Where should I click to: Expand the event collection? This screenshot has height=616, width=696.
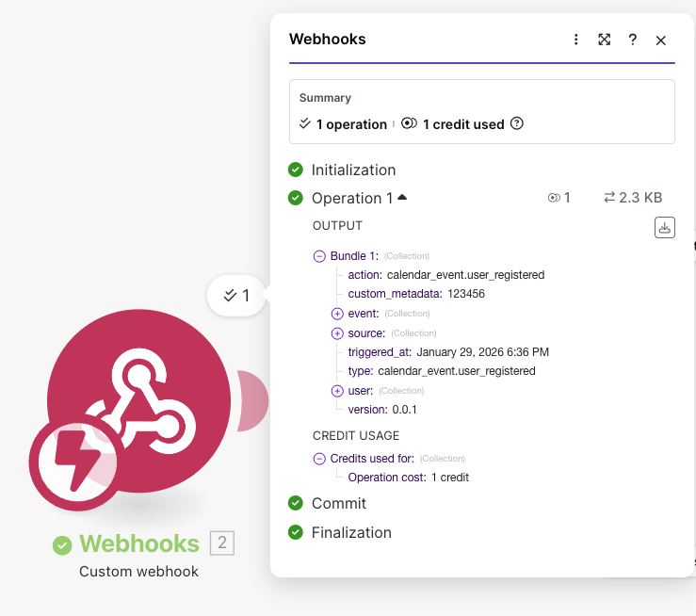point(337,314)
